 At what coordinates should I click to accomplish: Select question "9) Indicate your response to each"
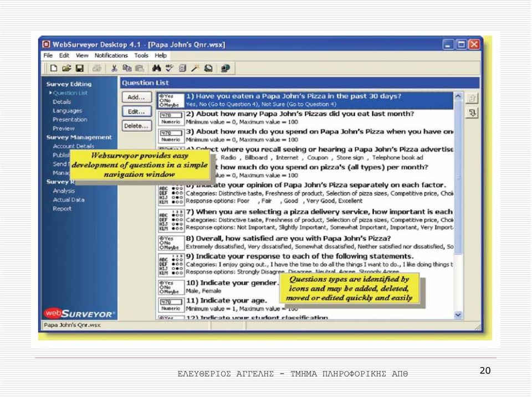pyautogui.click(x=305, y=264)
